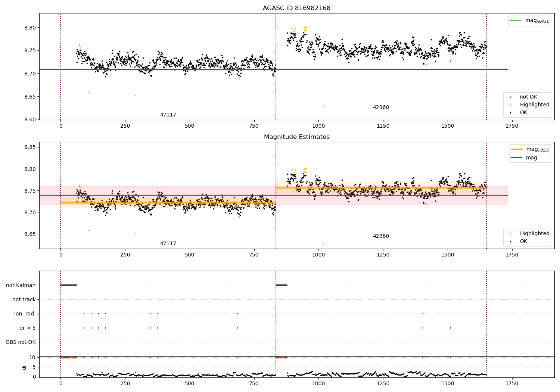Click the 8.80 y-tick of top plot
Screen dimensions: 560x392
[x=30, y=28]
